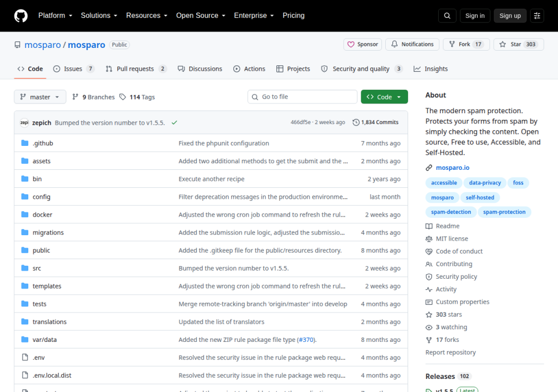This screenshot has width=558, height=392.
Task: Open the Readme link in About
Action: (x=442, y=226)
